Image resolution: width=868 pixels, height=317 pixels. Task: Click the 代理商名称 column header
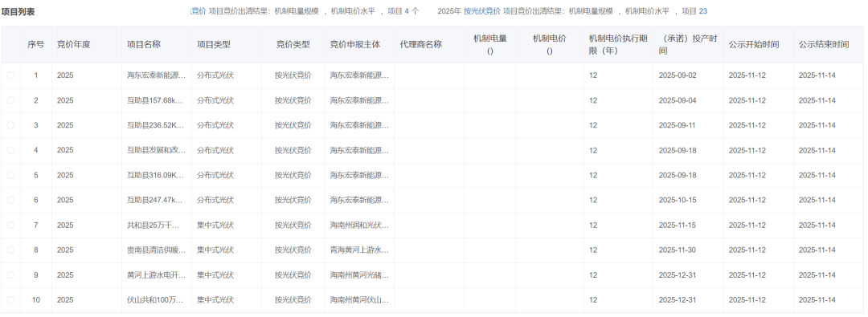point(420,45)
